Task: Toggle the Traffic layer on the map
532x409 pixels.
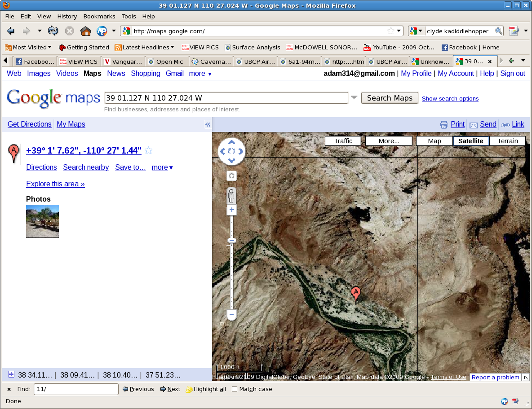Action: 343,141
